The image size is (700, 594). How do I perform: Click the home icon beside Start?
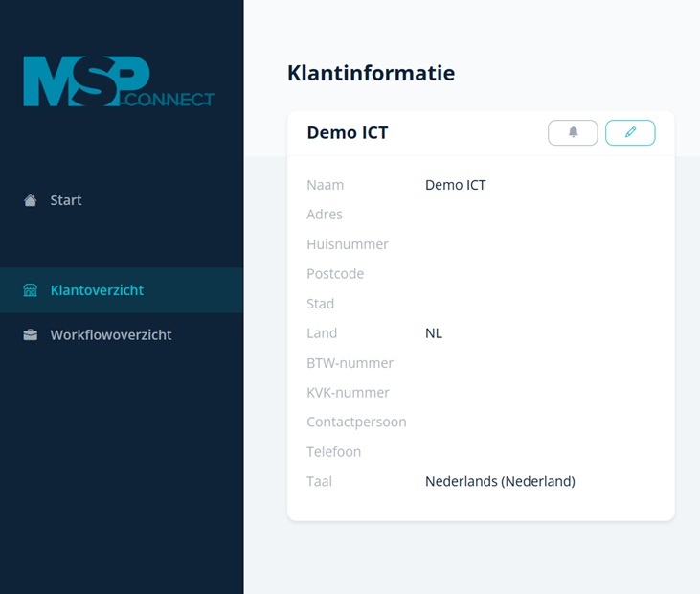31,200
